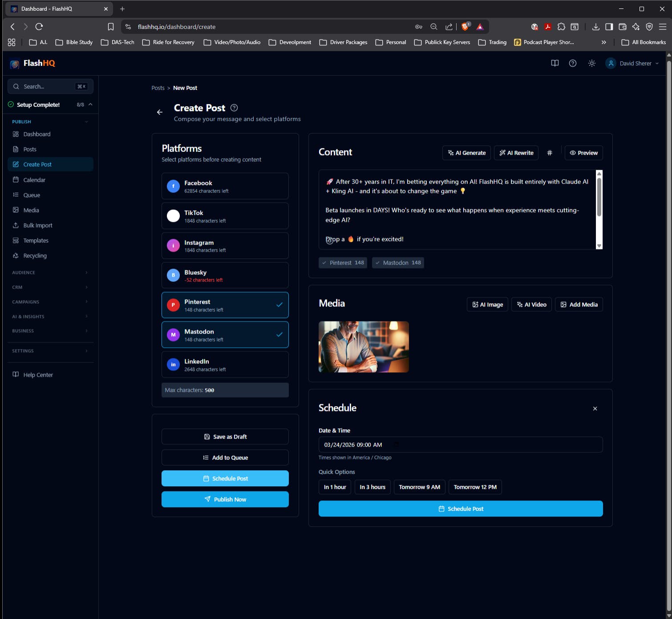The image size is (672, 619).
Task: Click the share icon in address bar
Action: coord(449,27)
